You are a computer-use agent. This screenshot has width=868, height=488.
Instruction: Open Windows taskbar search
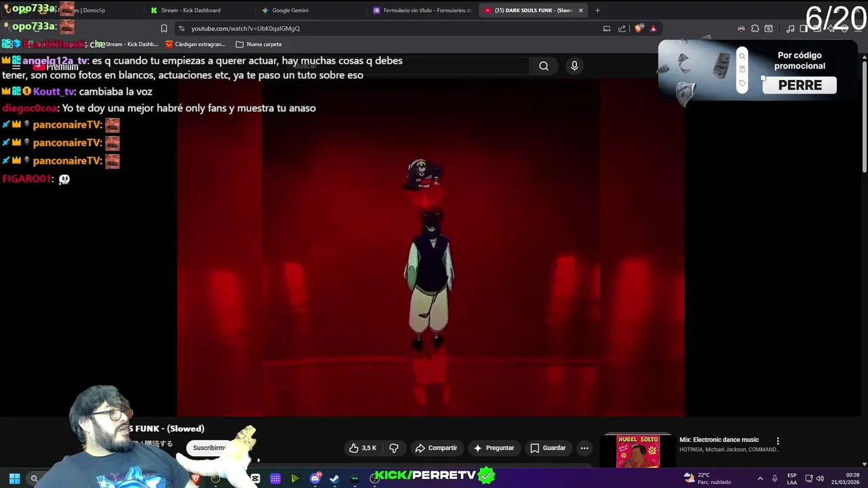[x=34, y=479]
